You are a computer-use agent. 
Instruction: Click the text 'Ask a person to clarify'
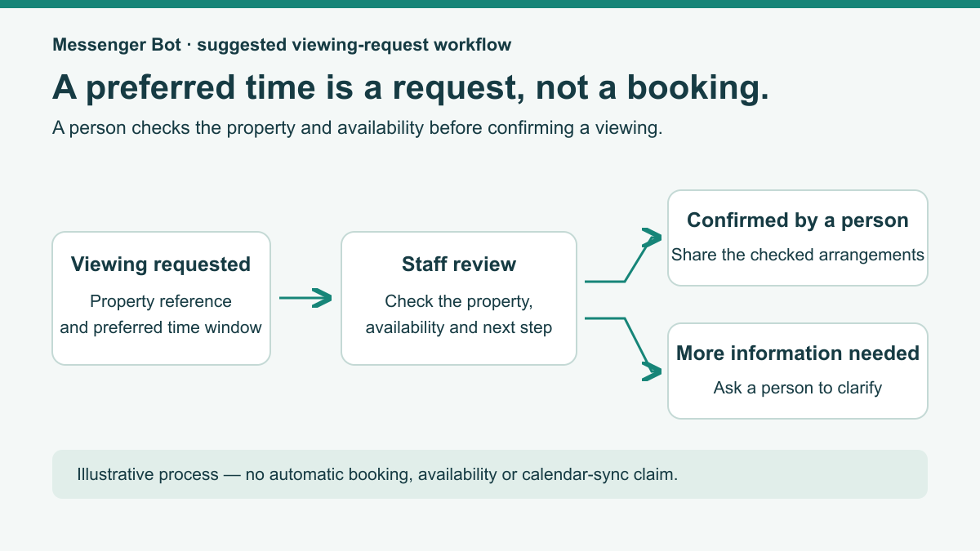(x=798, y=388)
